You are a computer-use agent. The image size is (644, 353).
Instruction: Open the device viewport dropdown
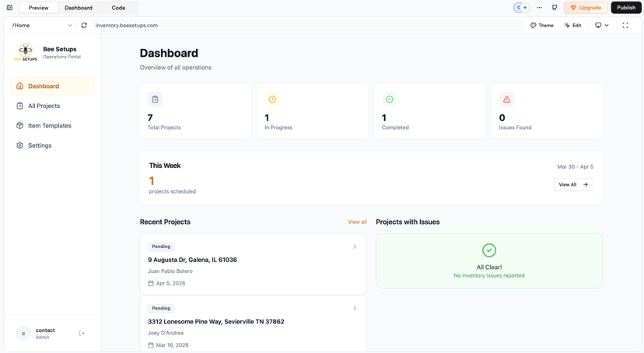[602, 25]
